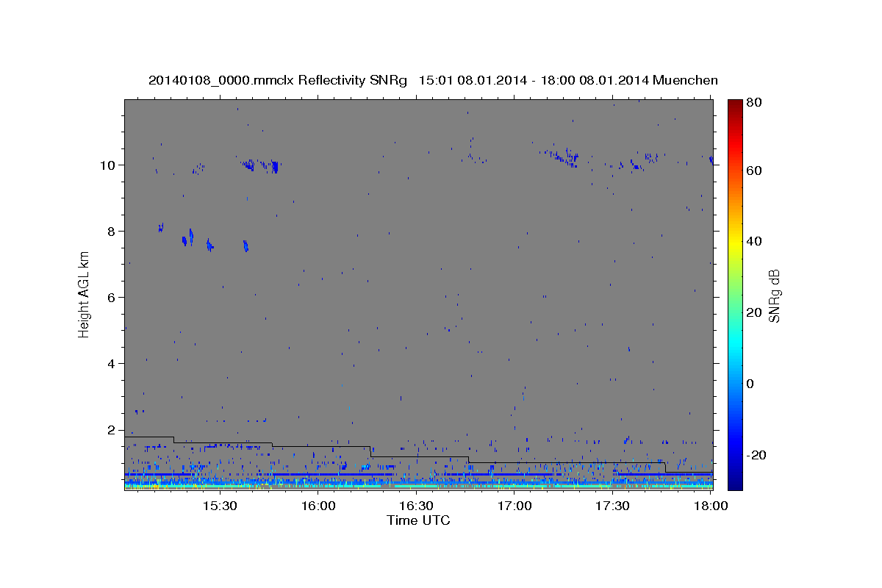Click the '17:30' time tick label
Image resolution: width=882 pixels, height=588 pixels.
[612, 506]
